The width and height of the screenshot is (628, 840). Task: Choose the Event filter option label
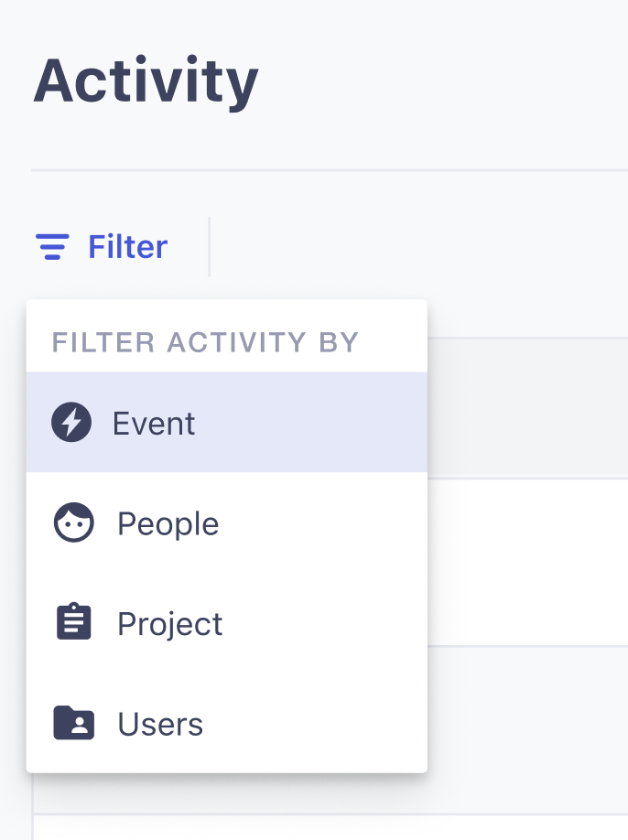[x=153, y=424]
